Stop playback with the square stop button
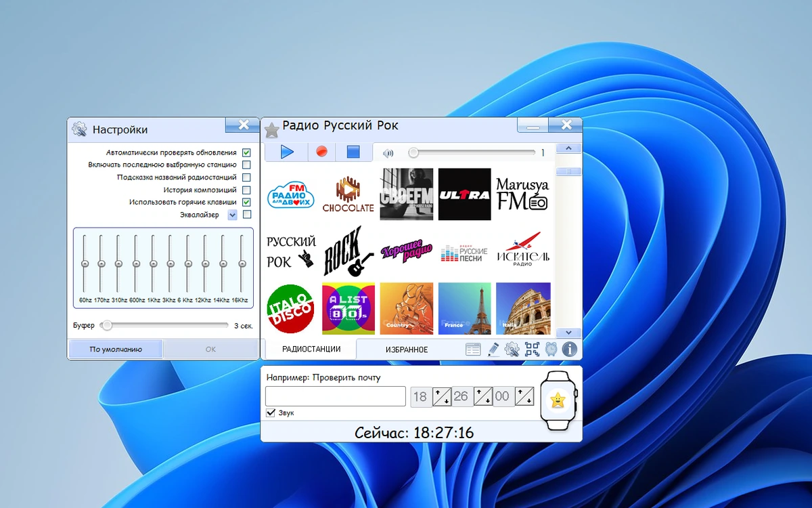This screenshot has height=508, width=812. click(354, 152)
